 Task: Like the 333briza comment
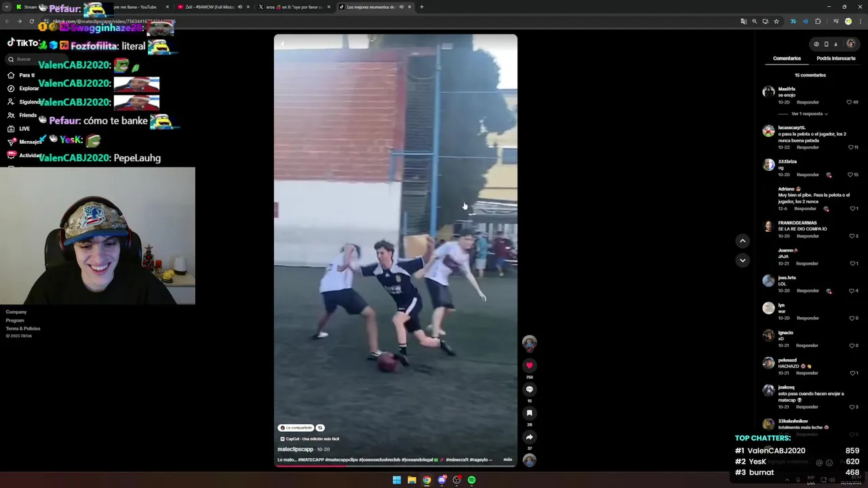pos(850,175)
